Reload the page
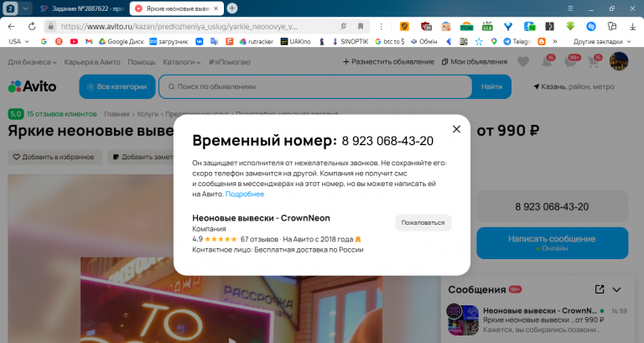This screenshot has height=343, width=644. pos(32,26)
